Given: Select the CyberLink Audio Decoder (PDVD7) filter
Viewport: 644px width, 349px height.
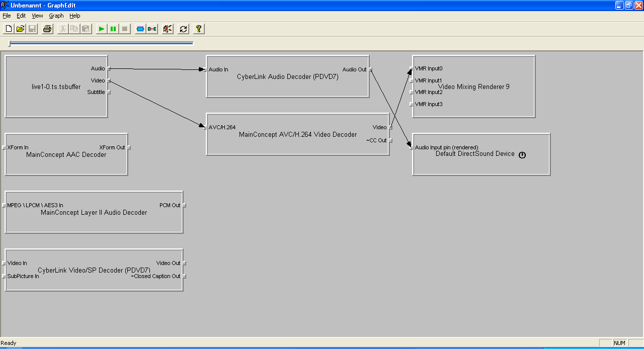Looking at the screenshot, I should click(x=288, y=76).
